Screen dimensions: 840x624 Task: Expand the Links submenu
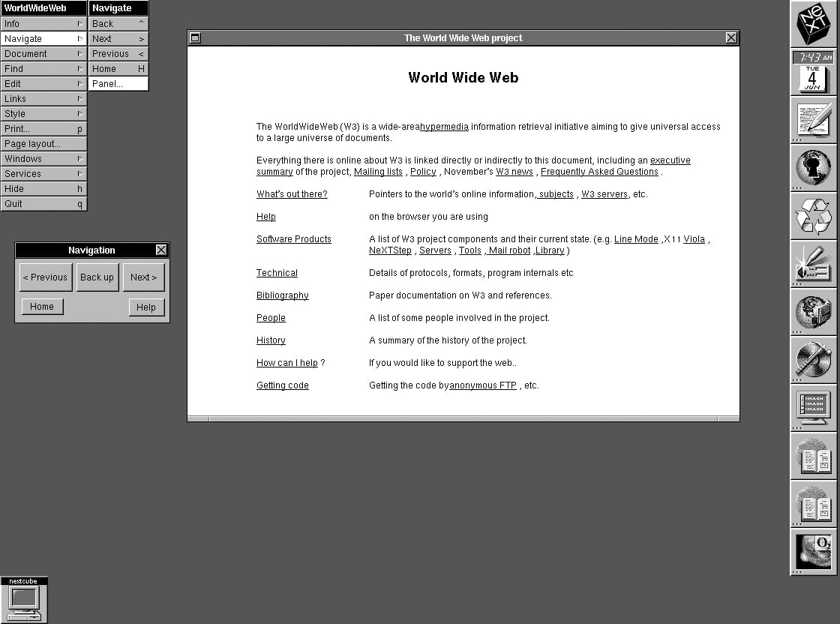[43, 98]
